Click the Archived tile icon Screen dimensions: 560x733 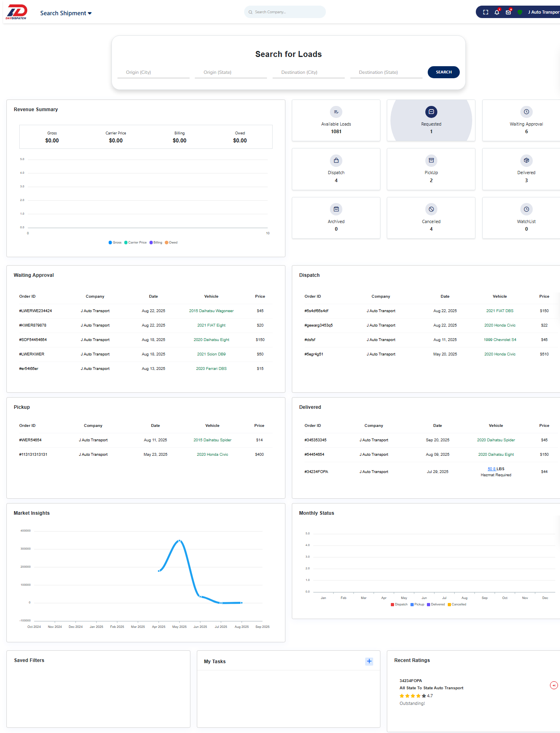tap(336, 209)
